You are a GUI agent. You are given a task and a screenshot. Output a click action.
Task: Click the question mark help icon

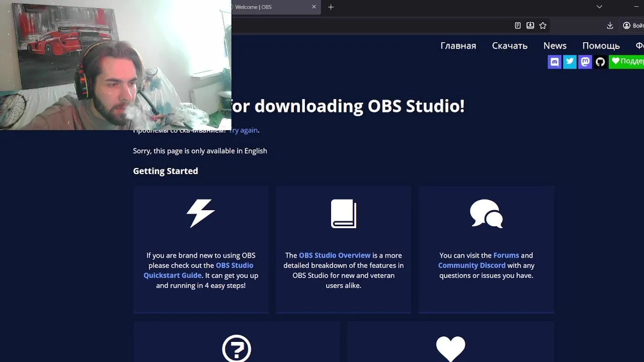tap(236, 348)
